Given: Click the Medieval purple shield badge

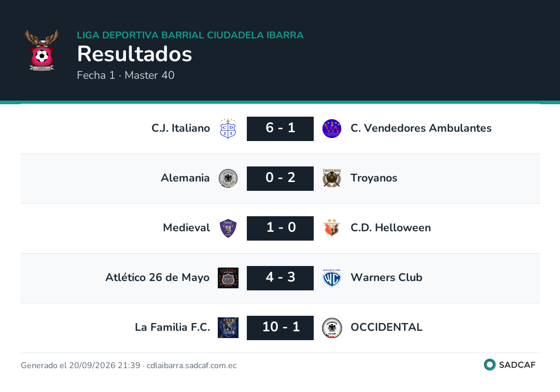Looking at the screenshot, I should coord(228,228).
